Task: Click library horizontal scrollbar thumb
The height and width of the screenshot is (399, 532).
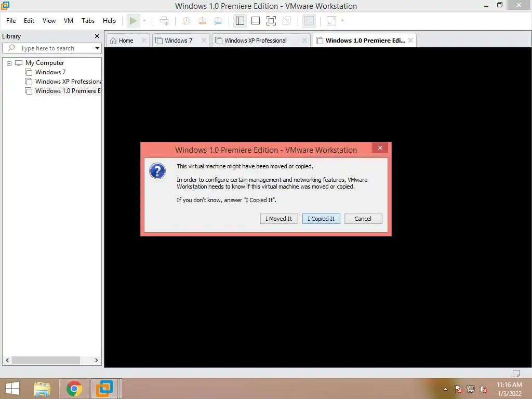Action: pyautogui.click(x=46, y=361)
